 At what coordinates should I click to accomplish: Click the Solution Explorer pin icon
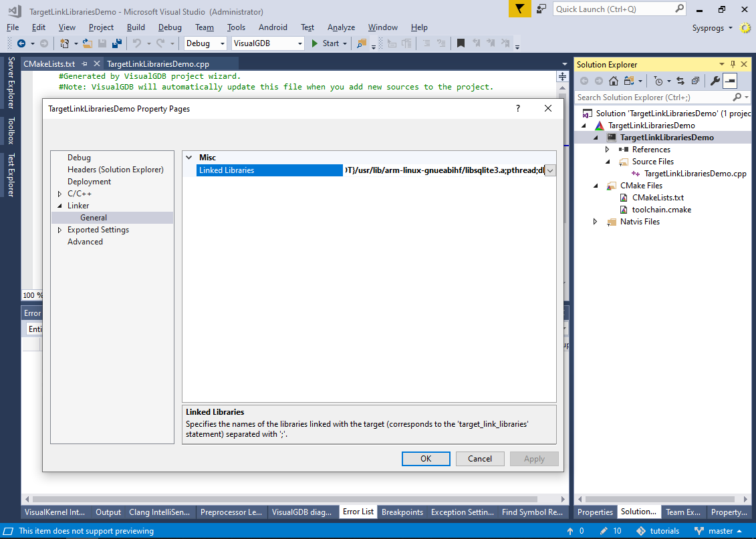733,64
